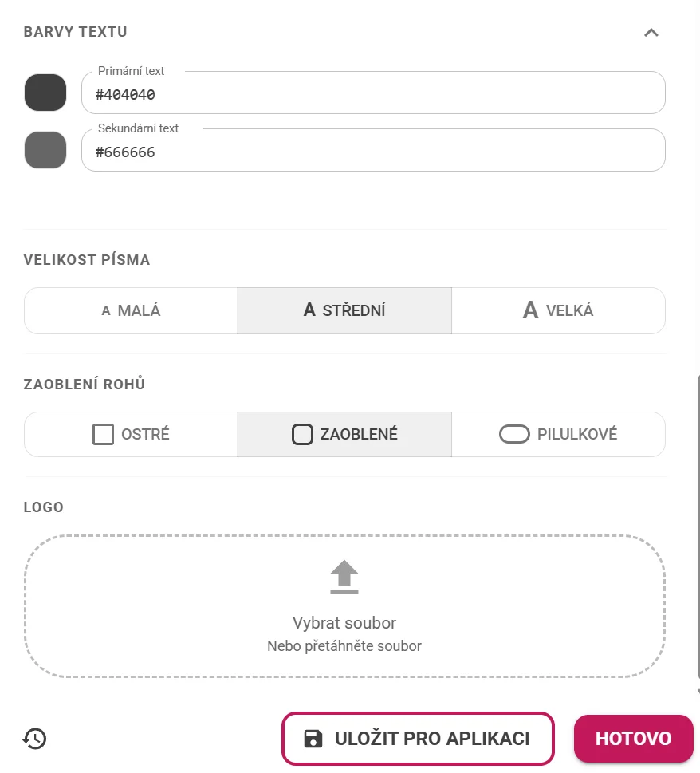Click the rounded square corner icon

coord(302,434)
